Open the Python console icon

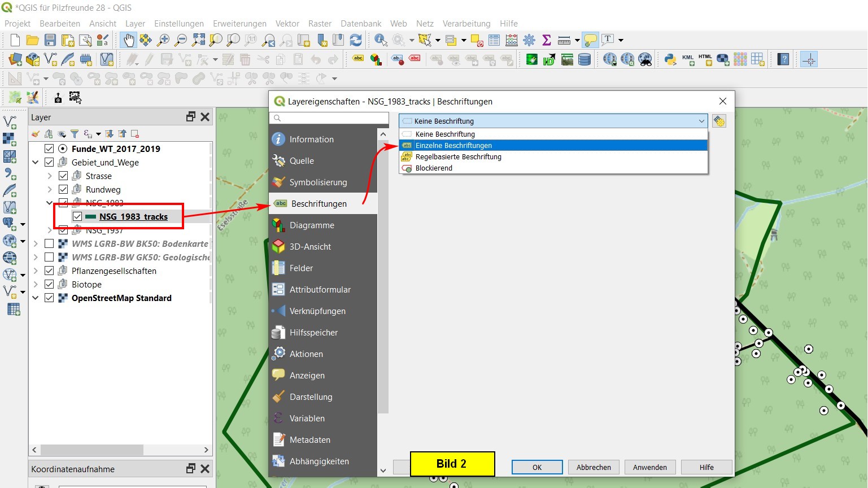click(x=670, y=59)
